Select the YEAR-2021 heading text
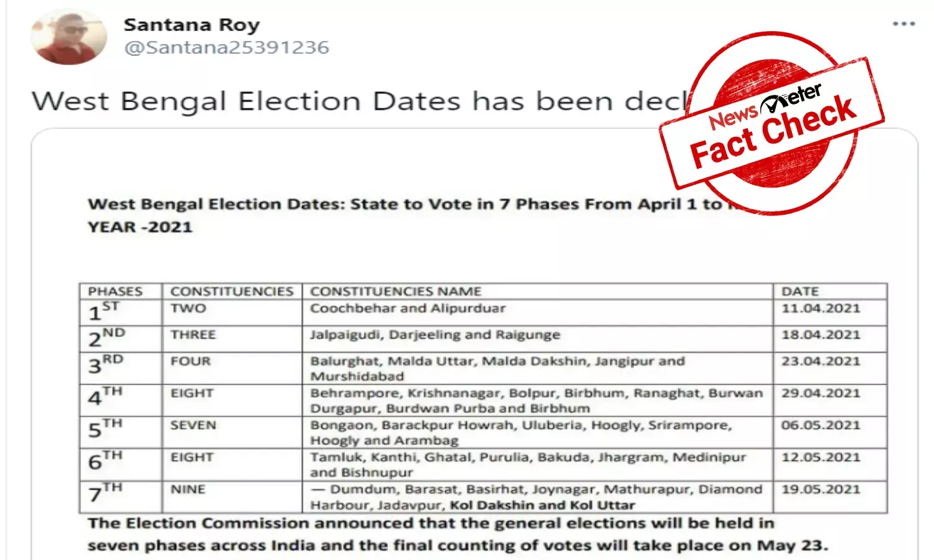The height and width of the screenshot is (560, 934). click(139, 226)
